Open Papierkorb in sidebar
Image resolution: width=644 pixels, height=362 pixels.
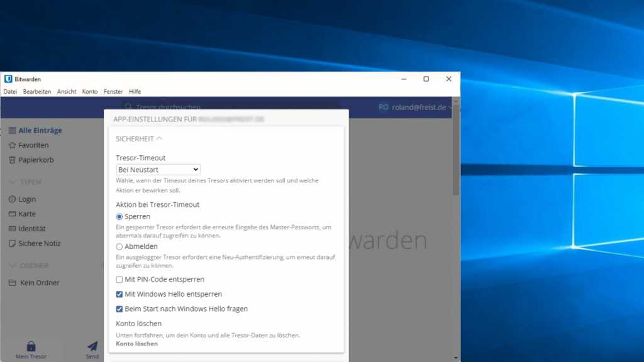coord(36,160)
